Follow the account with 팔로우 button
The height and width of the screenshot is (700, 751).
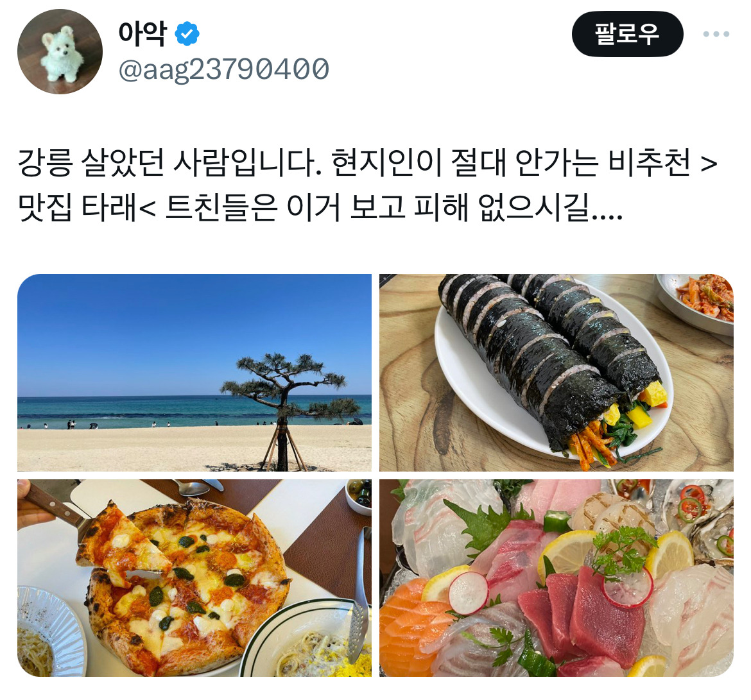(627, 34)
